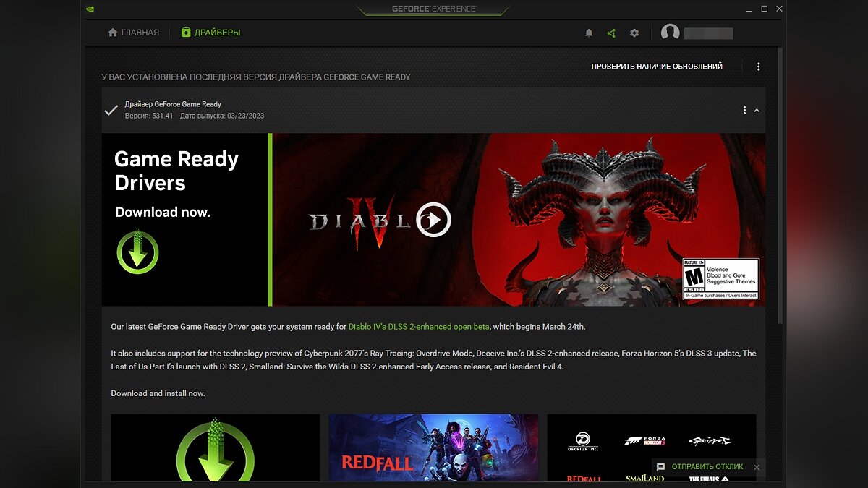The image size is (868, 488).
Task: Click ПРОВЕРИТЬ НАЛИЧИЕ ОБНОВЛЕНИЙ button
Action: [x=657, y=67]
